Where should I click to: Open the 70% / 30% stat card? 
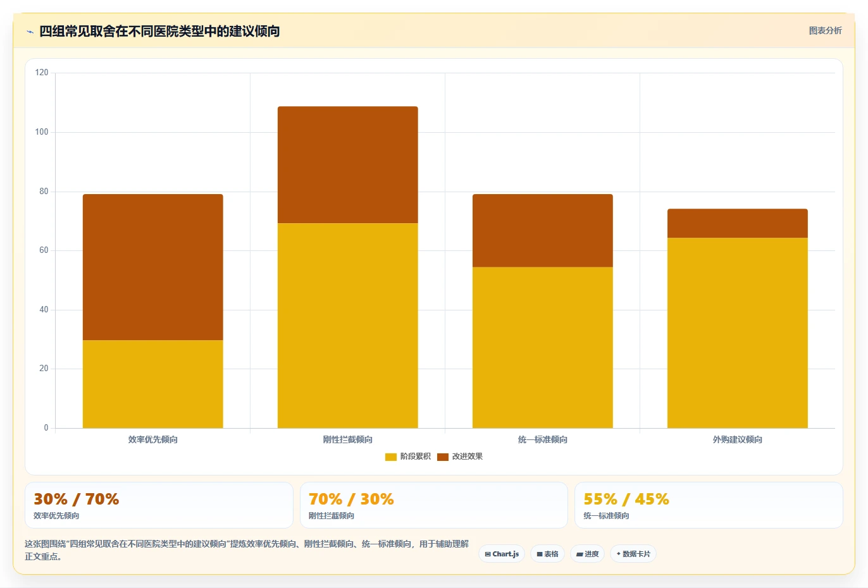[434, 505]
